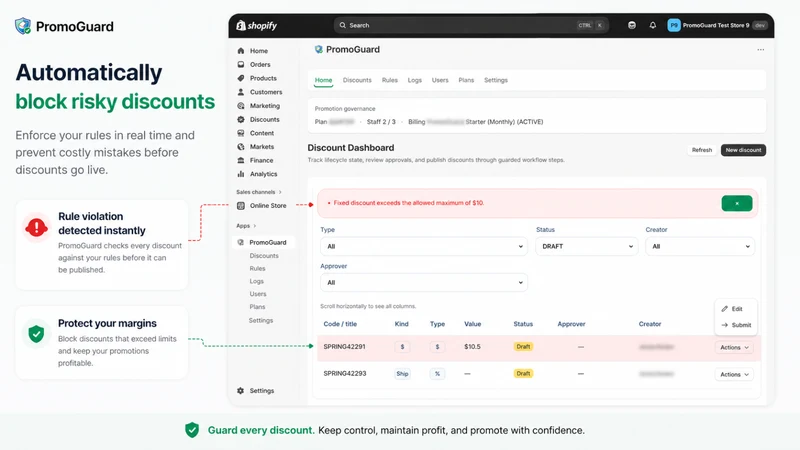
Task: Click the Orders inbox icon
Action: click(241, 65)
